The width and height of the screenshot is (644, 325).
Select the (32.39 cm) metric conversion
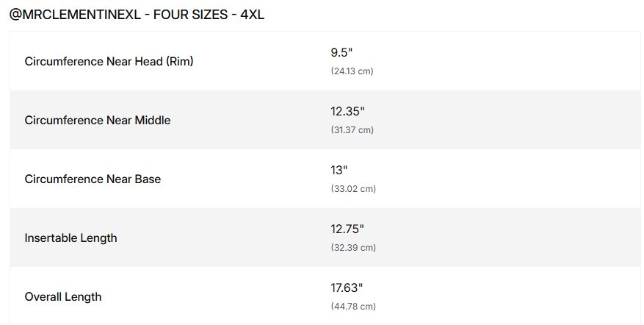point(353,248)
